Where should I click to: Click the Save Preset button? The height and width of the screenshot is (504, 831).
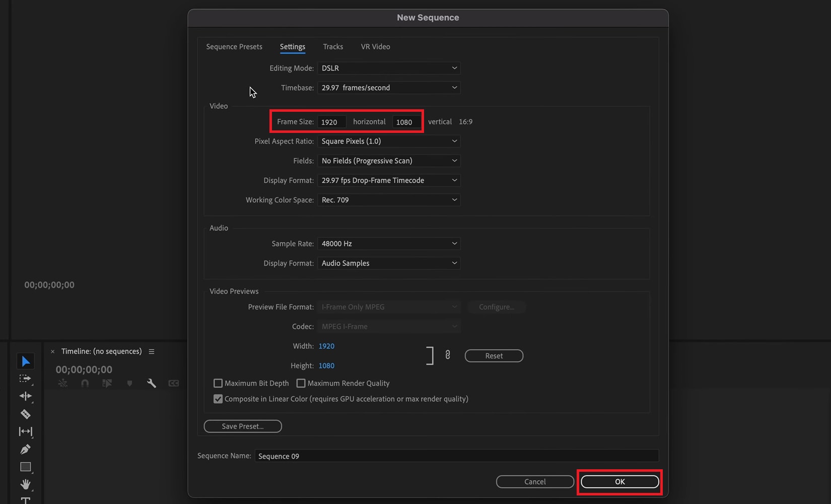[x=243, y=426]
